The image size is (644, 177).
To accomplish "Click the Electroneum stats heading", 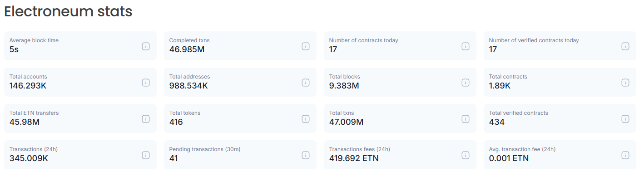I will pyautogui.click(x=68, y=12).
